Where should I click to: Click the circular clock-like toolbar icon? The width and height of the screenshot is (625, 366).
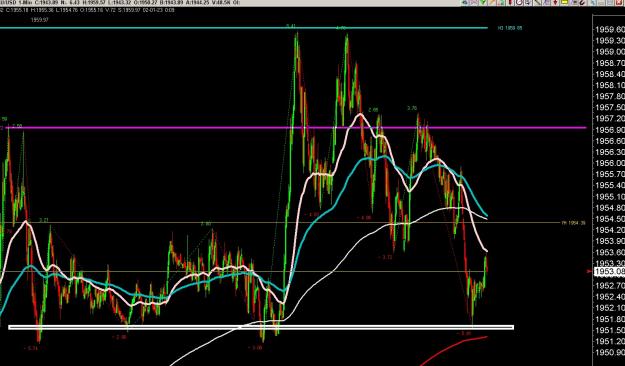[519, 2]
